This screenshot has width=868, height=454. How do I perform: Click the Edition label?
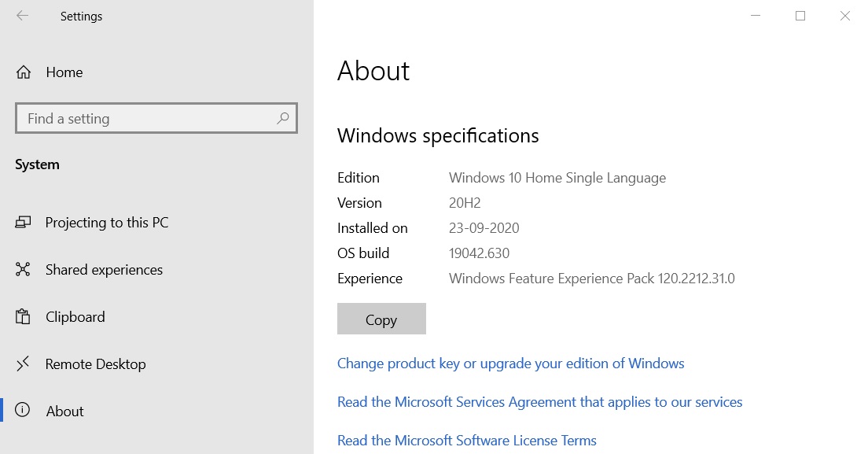359,178
